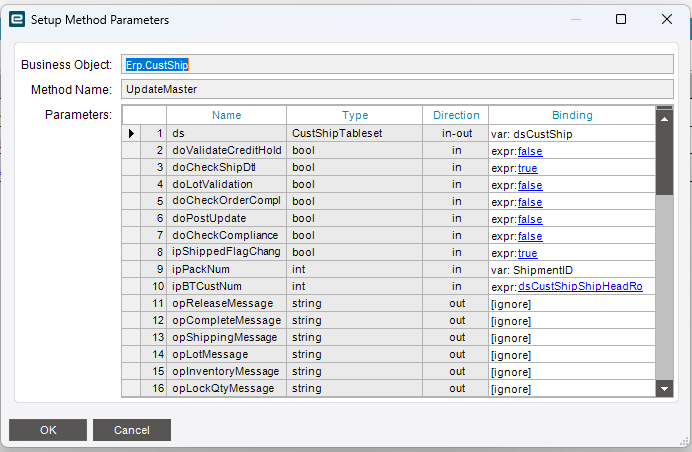Select binding cell 'var: dsCustShip'
Image resolution: width=692 pixels, height=452 pixels.
572,134
